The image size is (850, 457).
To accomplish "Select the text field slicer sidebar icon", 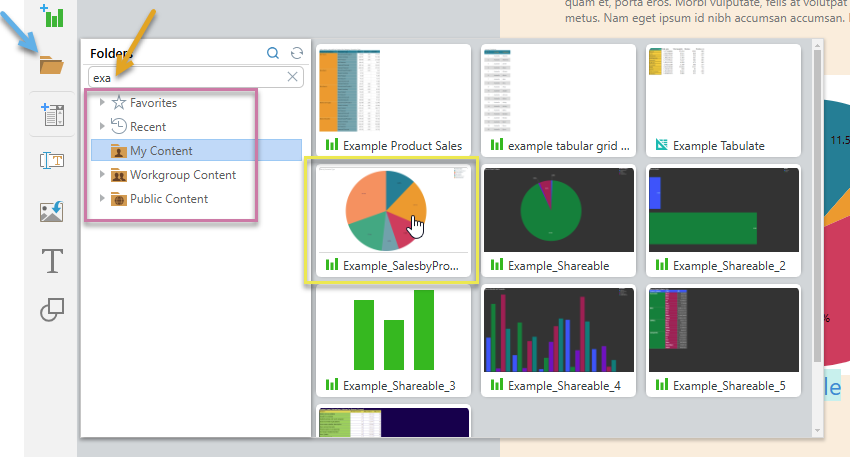I will click(51, 160).
